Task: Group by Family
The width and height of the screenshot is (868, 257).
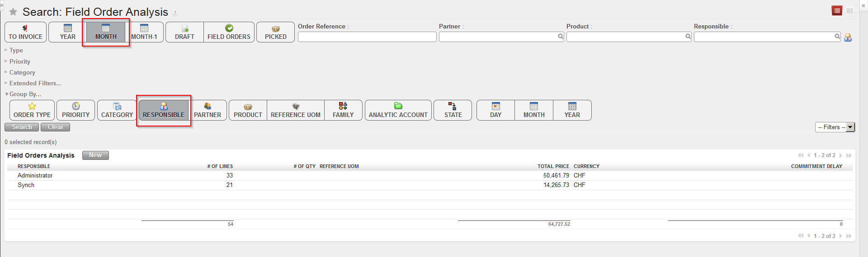Action: pyautogui.click(x=343, y=110)
